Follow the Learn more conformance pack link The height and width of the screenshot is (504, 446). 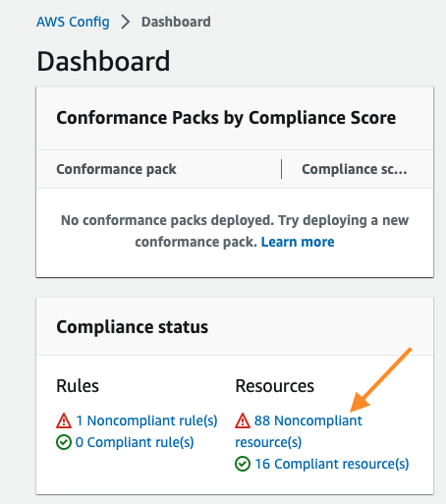point(298,242)
